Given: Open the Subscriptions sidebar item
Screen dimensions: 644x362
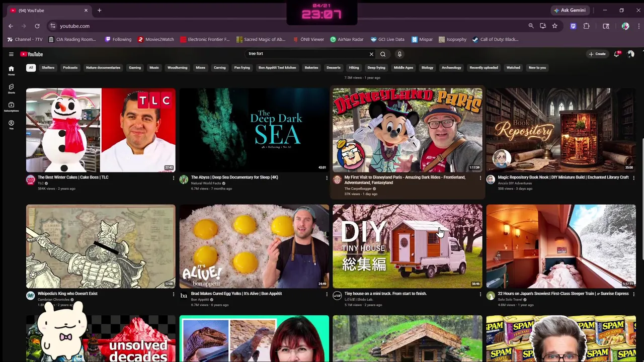Looking at the screenshot, I should (x=11, y=107).
